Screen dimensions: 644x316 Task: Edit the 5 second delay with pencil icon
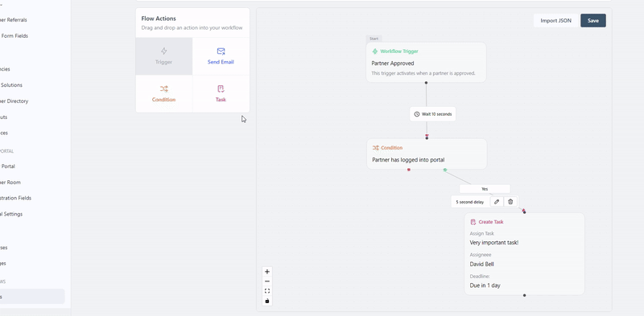[497, 202]
